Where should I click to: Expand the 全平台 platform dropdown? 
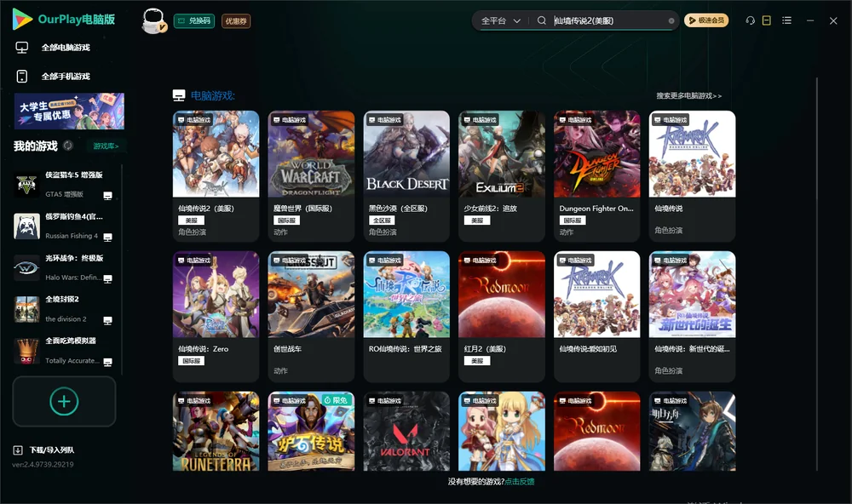(x=500, y=20)
